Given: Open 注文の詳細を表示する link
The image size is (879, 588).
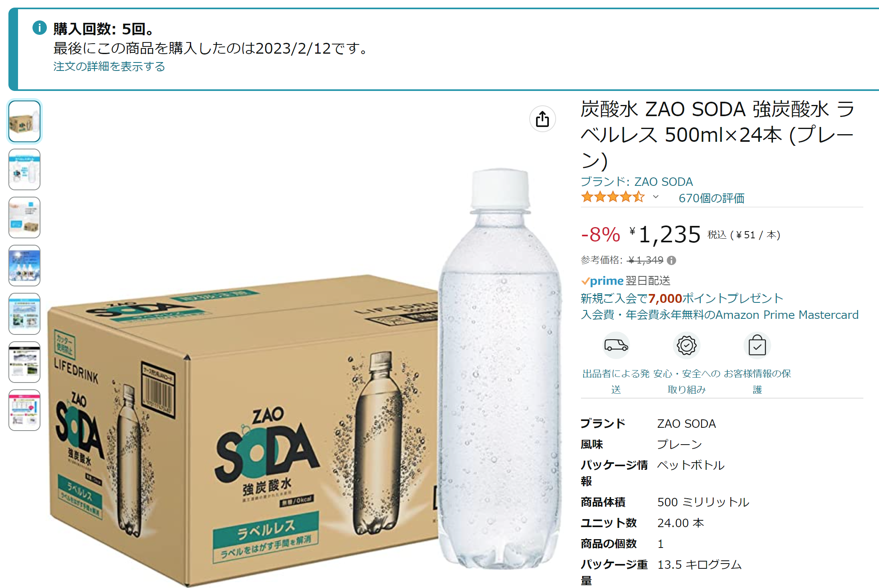Looking at the screenshot, I should [x=109, y=66].
